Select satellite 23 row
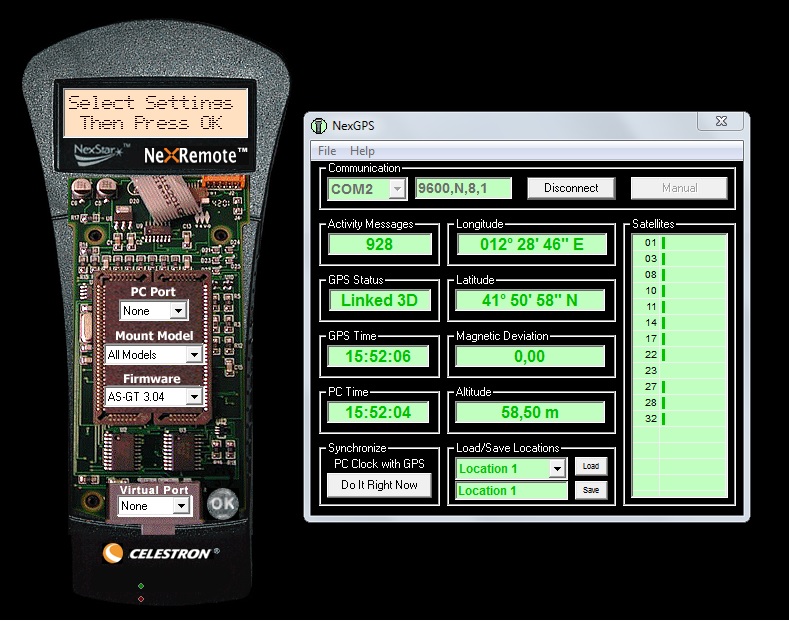The width and height of the screenshot is (789, 622). (x=679, y=371)
